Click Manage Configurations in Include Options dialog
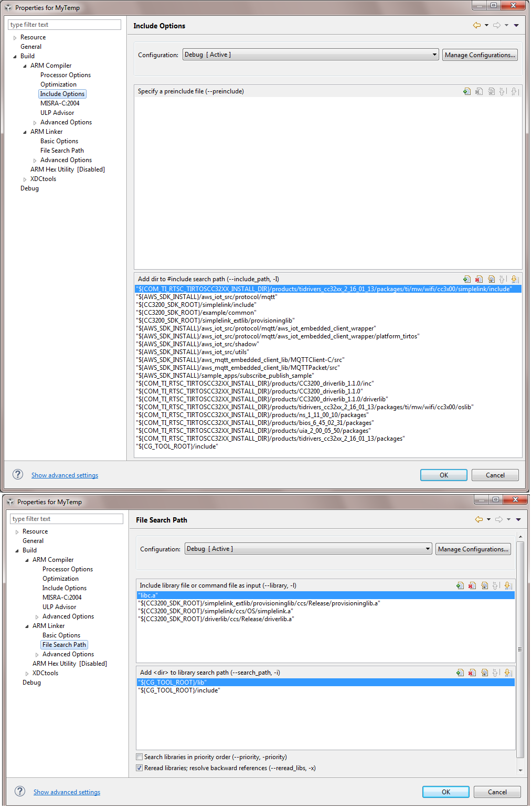Image resolution: width=532 pixels, height=810 pixels. pos(480,55)
